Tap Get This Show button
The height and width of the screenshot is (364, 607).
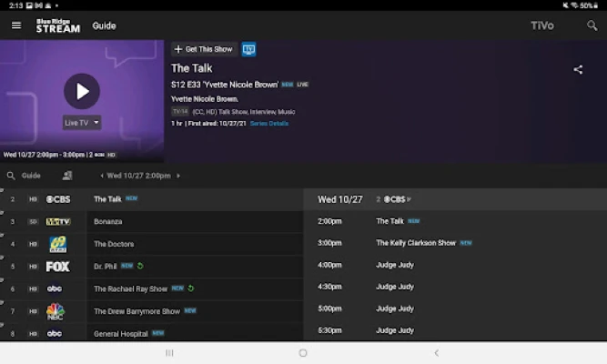204,49
